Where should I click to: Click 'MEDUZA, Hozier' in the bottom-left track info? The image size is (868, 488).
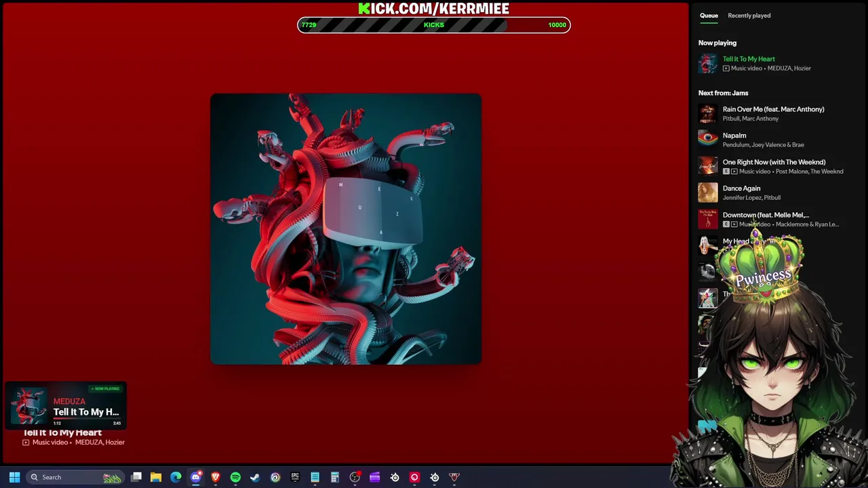(100, 443)
